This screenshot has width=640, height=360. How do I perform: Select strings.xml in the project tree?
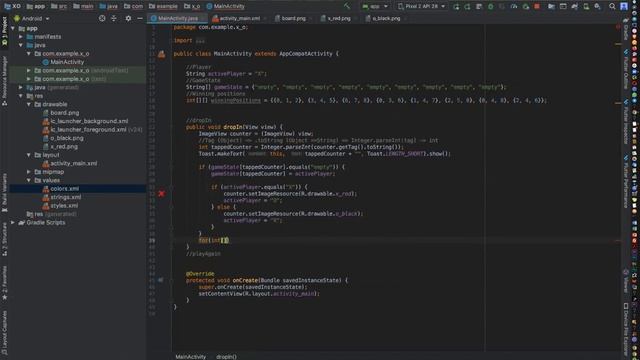click(x=65, y=197)
